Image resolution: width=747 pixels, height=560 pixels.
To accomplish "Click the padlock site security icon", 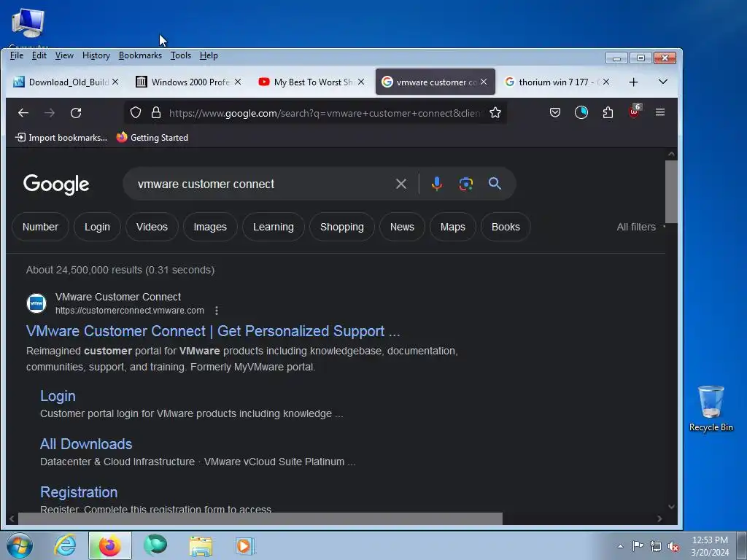I will 156,112.
